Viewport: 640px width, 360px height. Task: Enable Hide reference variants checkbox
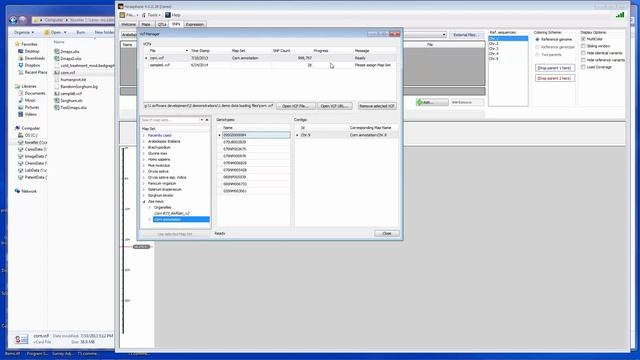point(583,60)
